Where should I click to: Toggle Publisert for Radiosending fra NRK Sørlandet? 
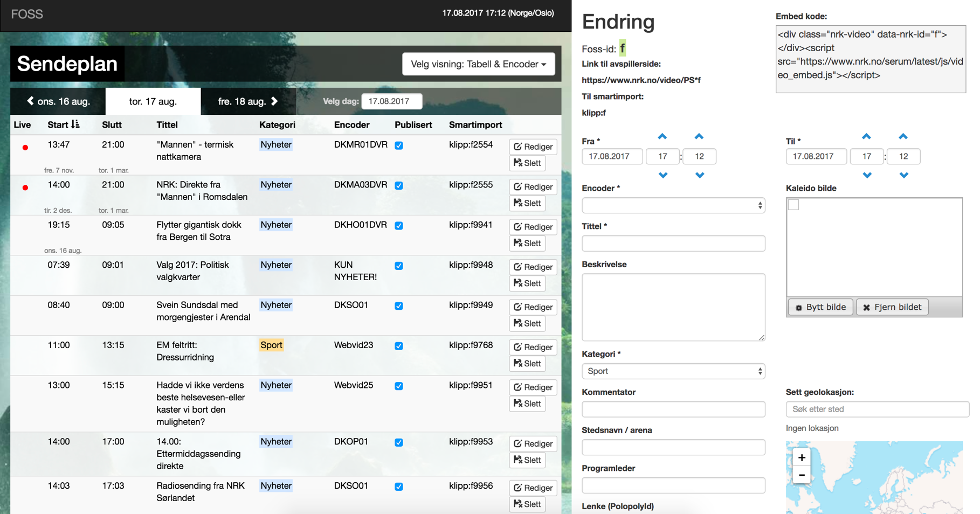399,487
